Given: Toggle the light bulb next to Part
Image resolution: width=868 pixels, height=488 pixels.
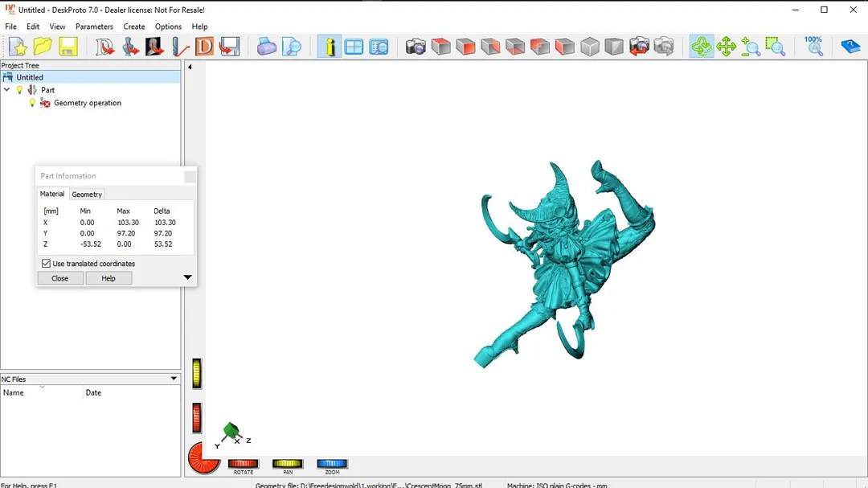Looking at the screenshot, I should [x=19, y=90].
